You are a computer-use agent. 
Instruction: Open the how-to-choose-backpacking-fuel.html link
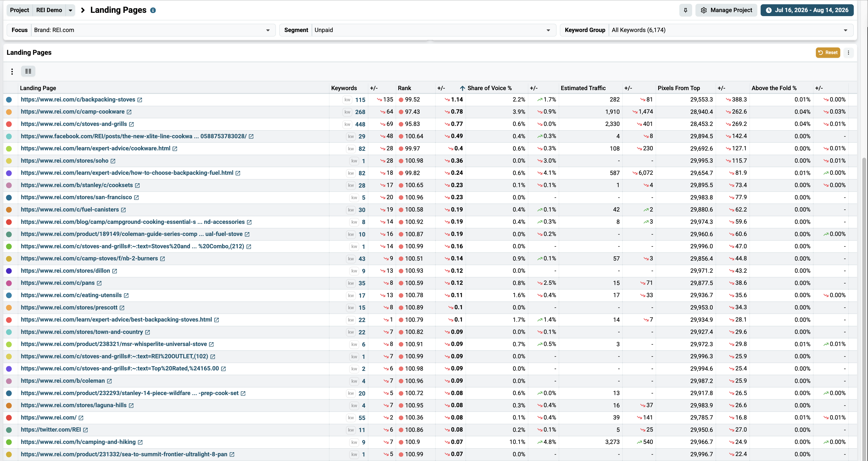coord(127,173)
